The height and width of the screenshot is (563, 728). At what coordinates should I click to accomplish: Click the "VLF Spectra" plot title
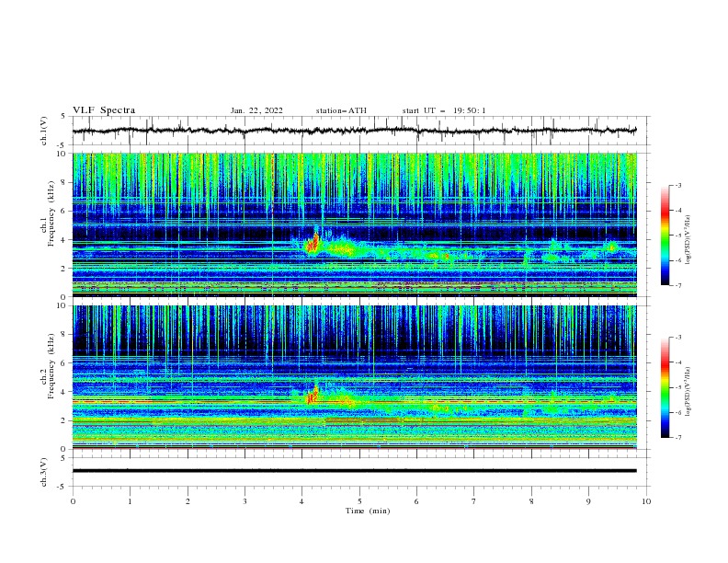pos(104,110)
